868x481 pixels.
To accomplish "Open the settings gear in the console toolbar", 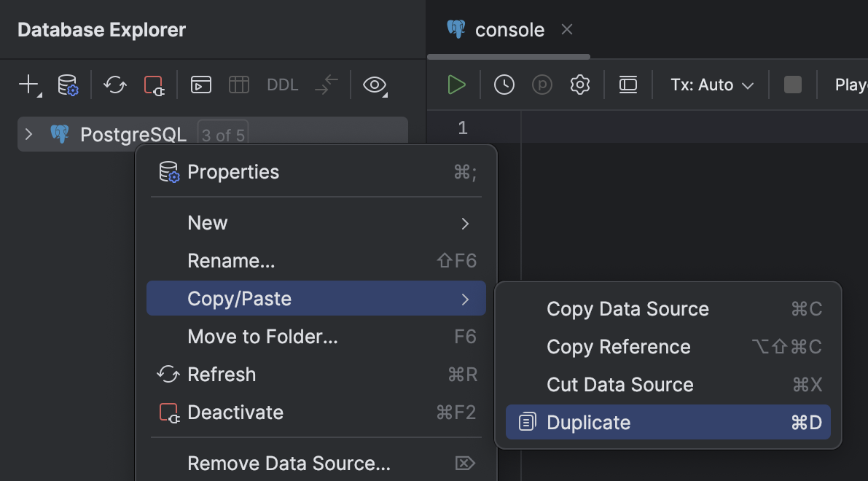I will point(579,84).
